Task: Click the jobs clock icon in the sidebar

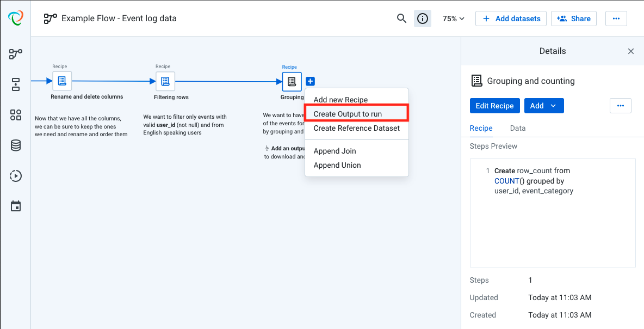Action: pyautogui.click(x=15, y=175)
